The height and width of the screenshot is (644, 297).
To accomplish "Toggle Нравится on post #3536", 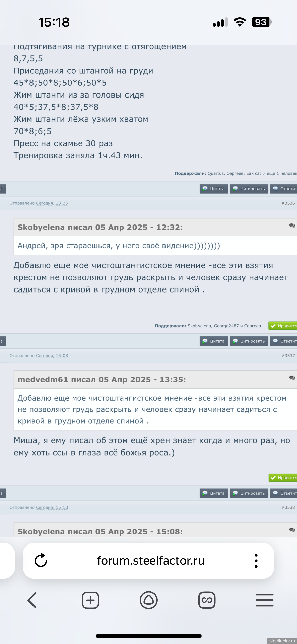I will [283, 326].
